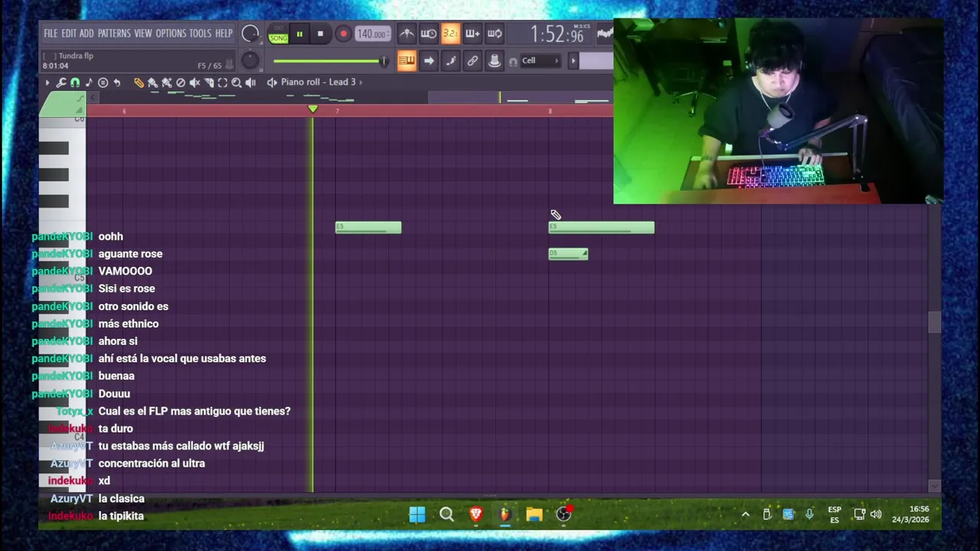Viewport: 980px width, 551px height.
Task: Open File Explorer from taskbar
Action: pyautogui.click(x=534, y=514)
